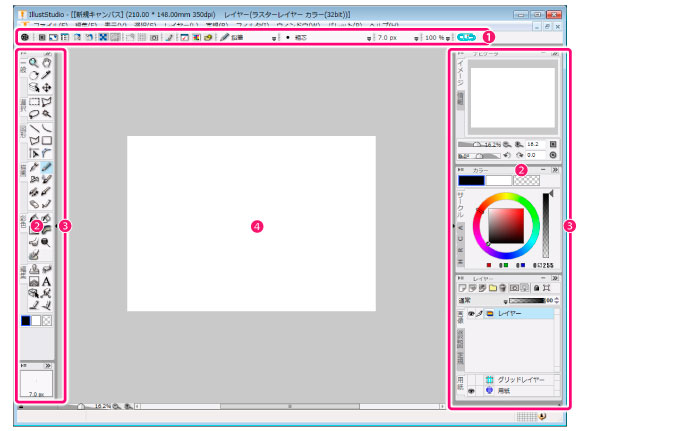
Task: Click the horizontal canvas scrollbar
Action: pyautogui.click(x=290, y=406)
